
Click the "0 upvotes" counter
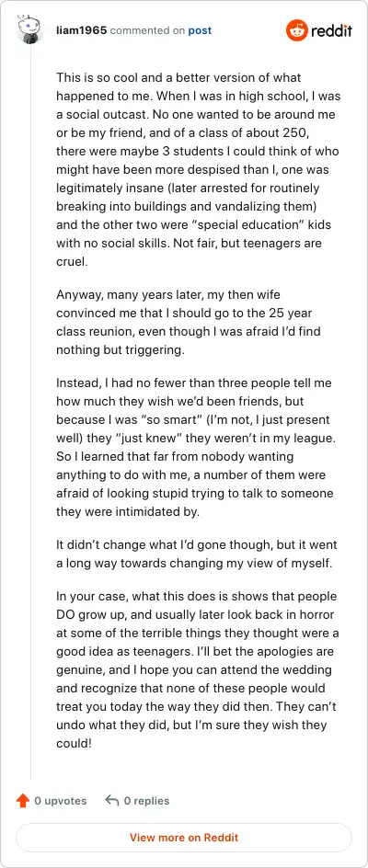pos(61,801)
